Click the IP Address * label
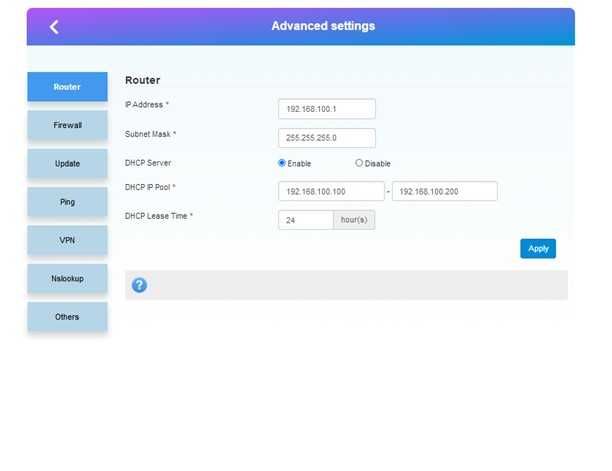The height and width of the screenshot is (471, 612). click(x=147, y=105)
